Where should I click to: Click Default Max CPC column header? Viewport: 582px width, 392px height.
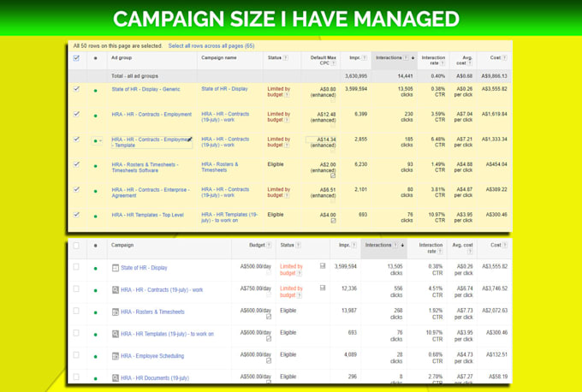[324, 60]
